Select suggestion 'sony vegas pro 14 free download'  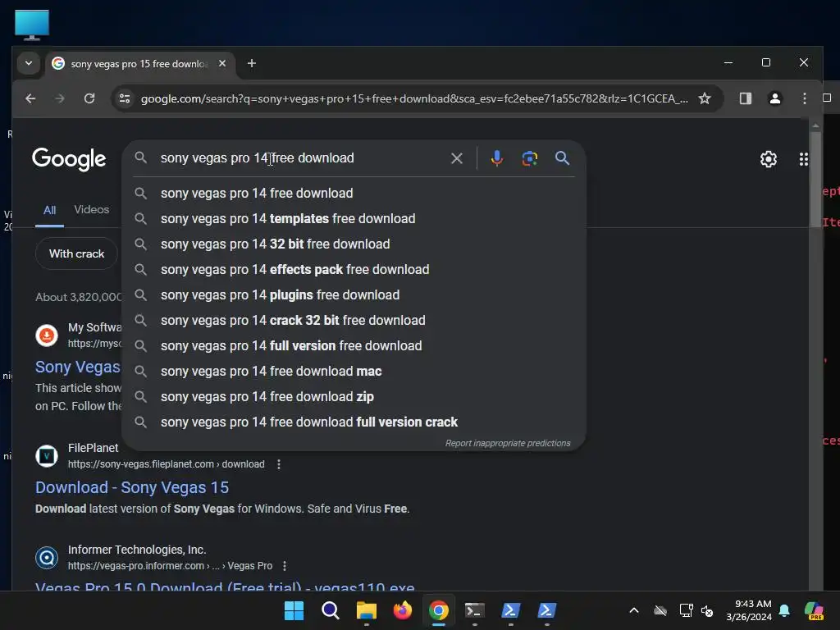tap(354, 194)
